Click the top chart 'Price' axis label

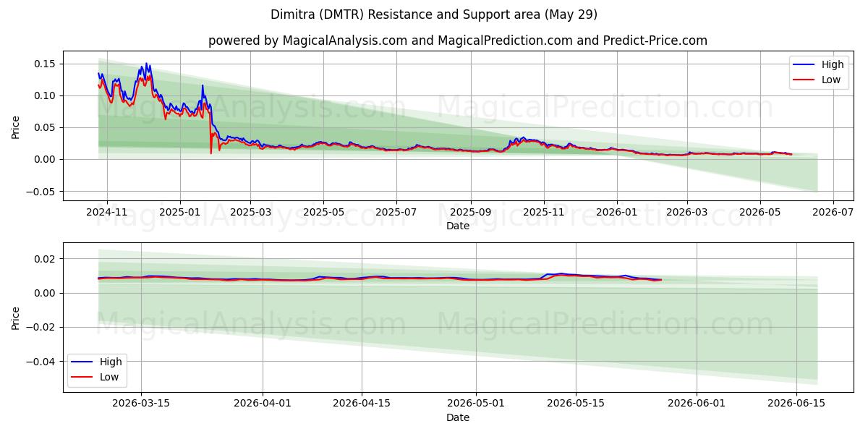pyautogui.click(x=16, y=127)
